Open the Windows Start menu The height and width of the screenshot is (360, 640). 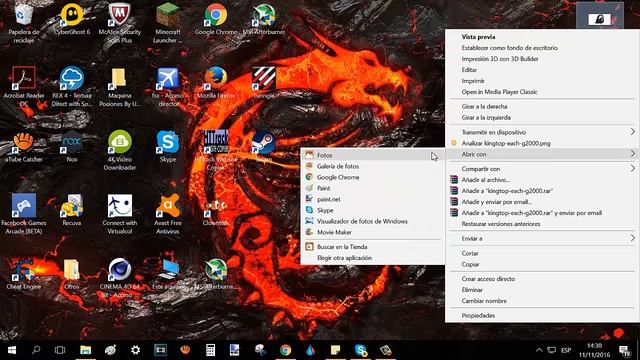pyautogui.click(x=11, y=350)
